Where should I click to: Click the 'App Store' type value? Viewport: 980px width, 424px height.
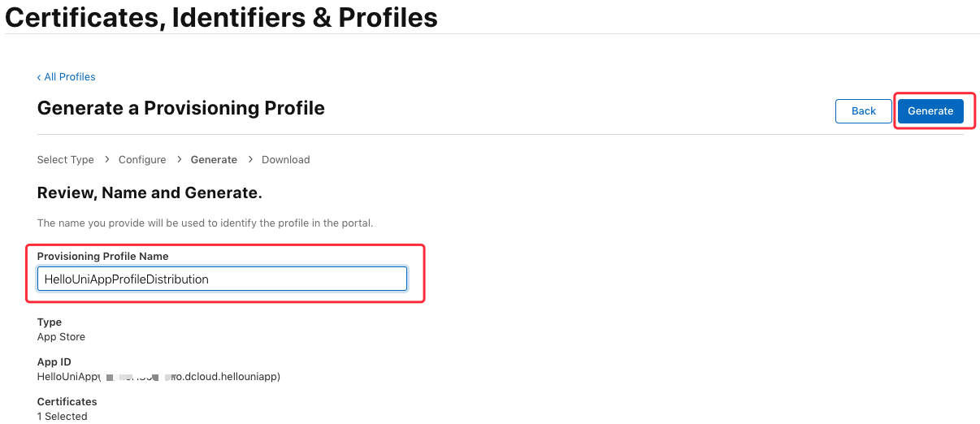pyautogui.click(x=61, y=337)
